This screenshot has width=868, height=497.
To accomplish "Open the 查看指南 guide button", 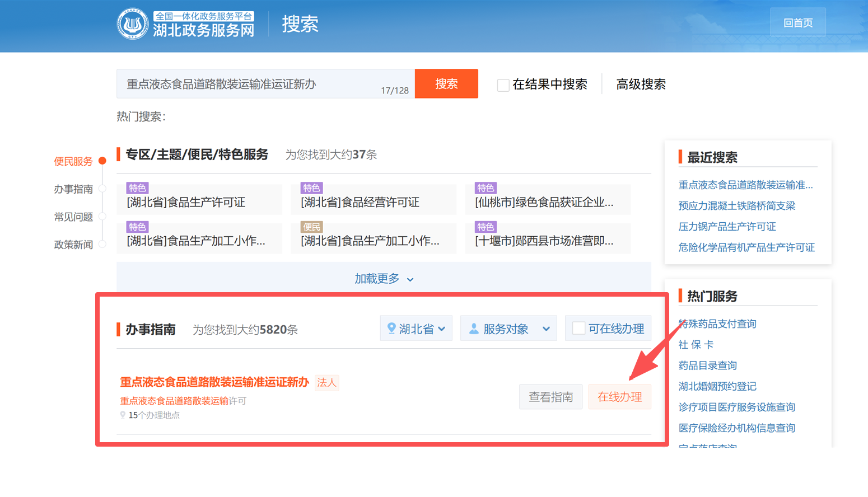I will (x=550, y=397).
